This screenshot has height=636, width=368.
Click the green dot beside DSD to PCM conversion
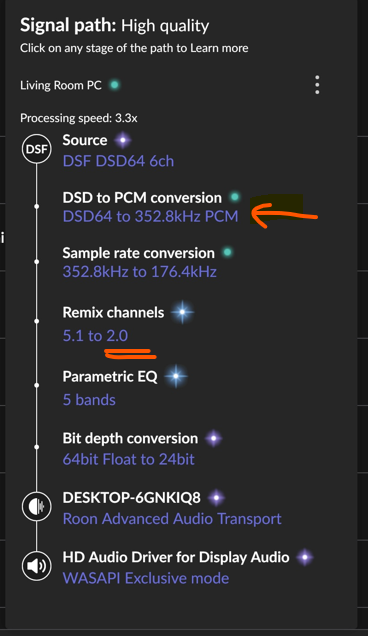[235, 197]
